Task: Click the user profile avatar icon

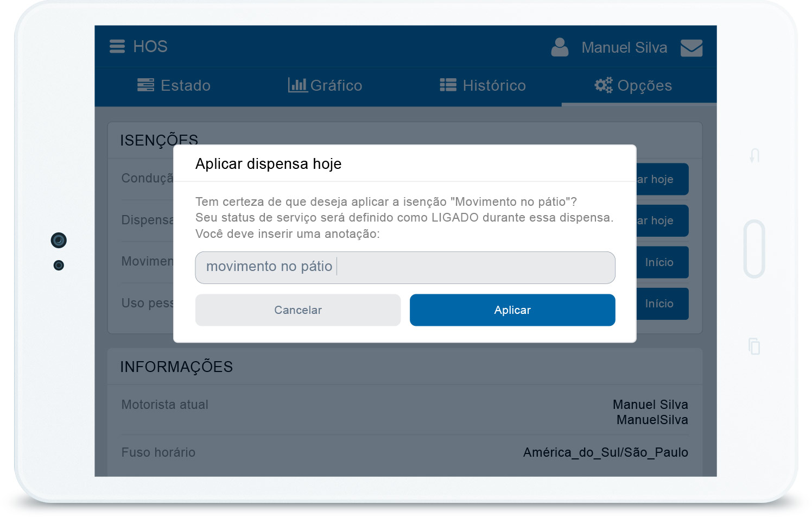Action: pos(560,47)
